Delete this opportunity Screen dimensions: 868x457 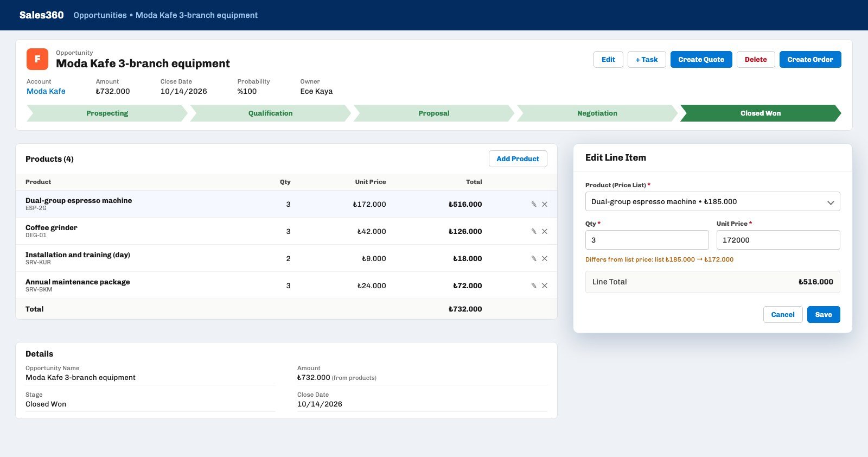pos(756,59)
